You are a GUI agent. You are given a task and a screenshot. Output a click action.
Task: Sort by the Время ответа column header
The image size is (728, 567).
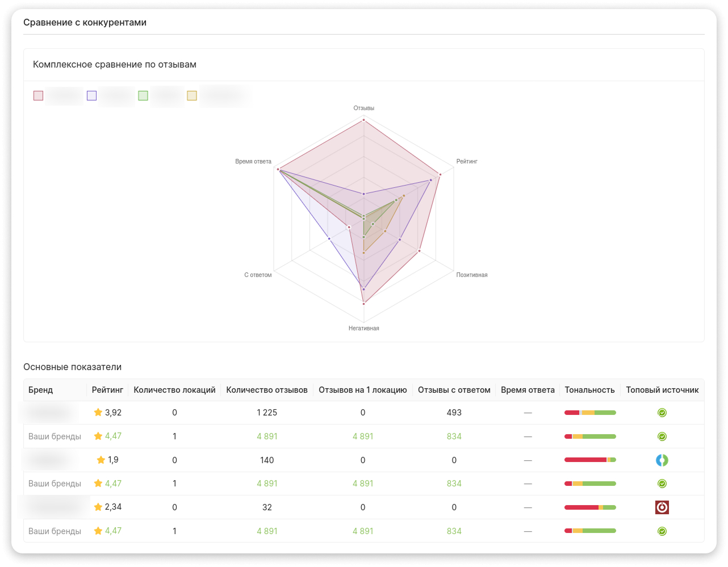coord(528,390)
